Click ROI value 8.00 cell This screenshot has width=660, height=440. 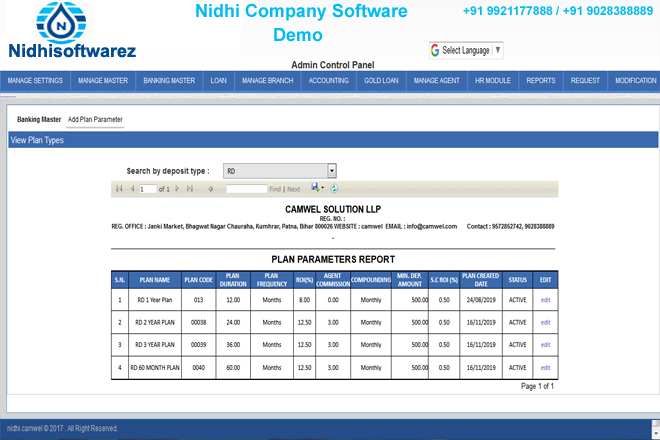[x=304, y=300]
